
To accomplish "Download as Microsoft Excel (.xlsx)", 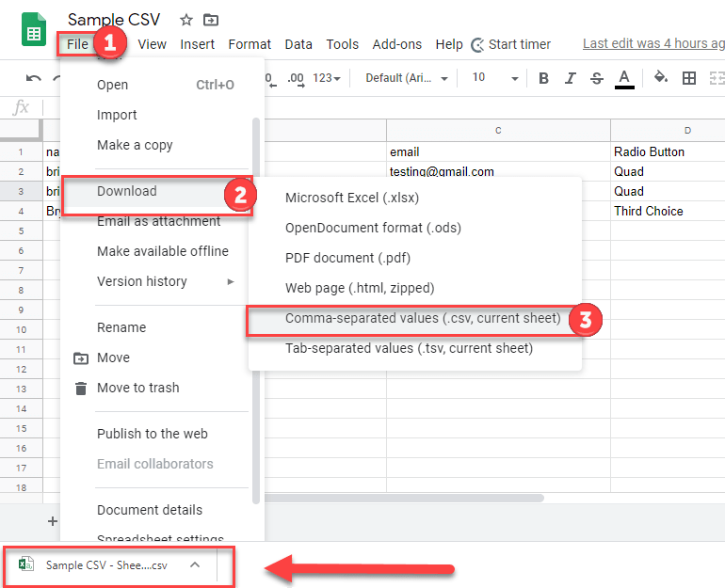I will (414, 199).
